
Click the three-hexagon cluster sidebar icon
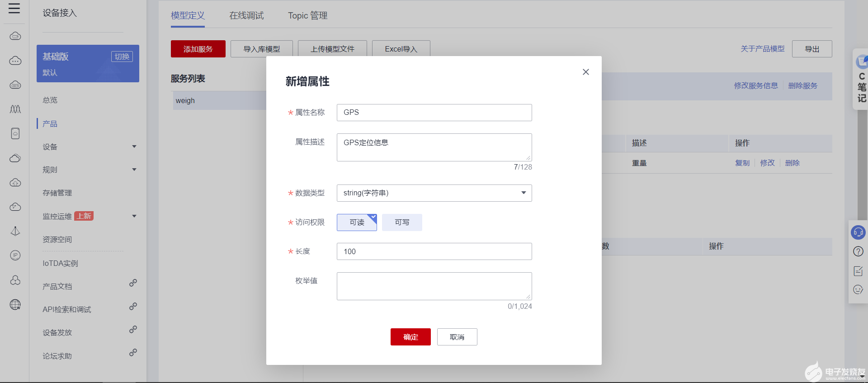(x=15, y=280)
